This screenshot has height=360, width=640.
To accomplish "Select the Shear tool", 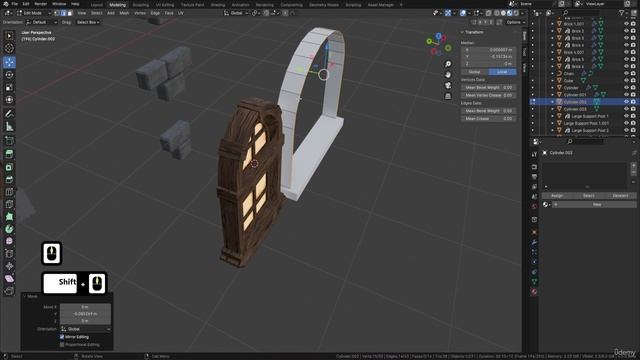I will click(x=9, y=279).
